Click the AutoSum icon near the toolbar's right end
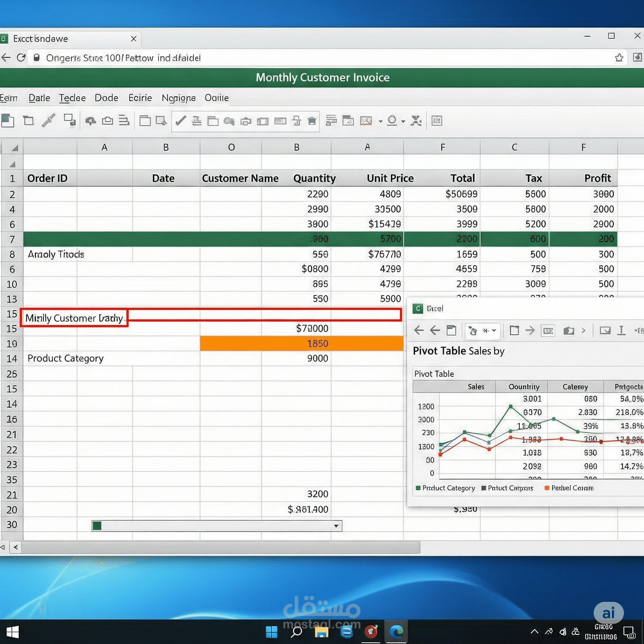This screenshot has height=644, width=644. pos(415,121)
